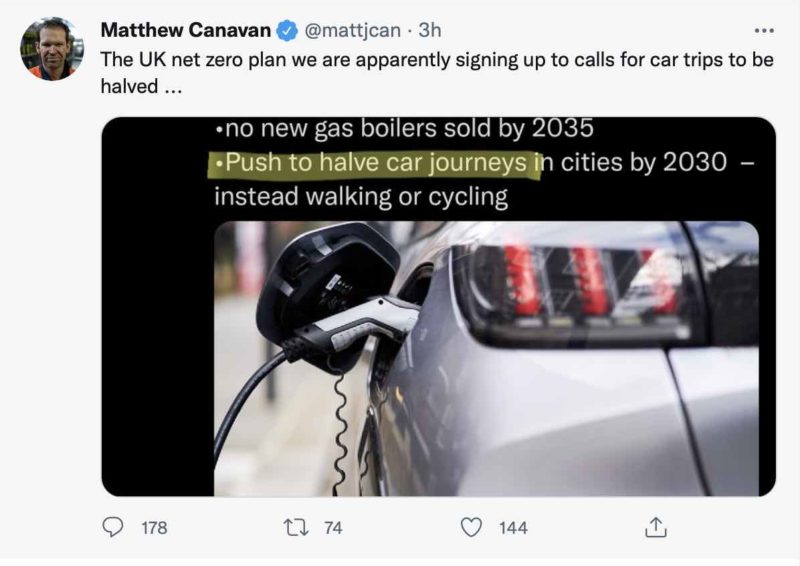Click the 144 likes count
The width and height of the screenshot is (800, 566).
point(513,528)
